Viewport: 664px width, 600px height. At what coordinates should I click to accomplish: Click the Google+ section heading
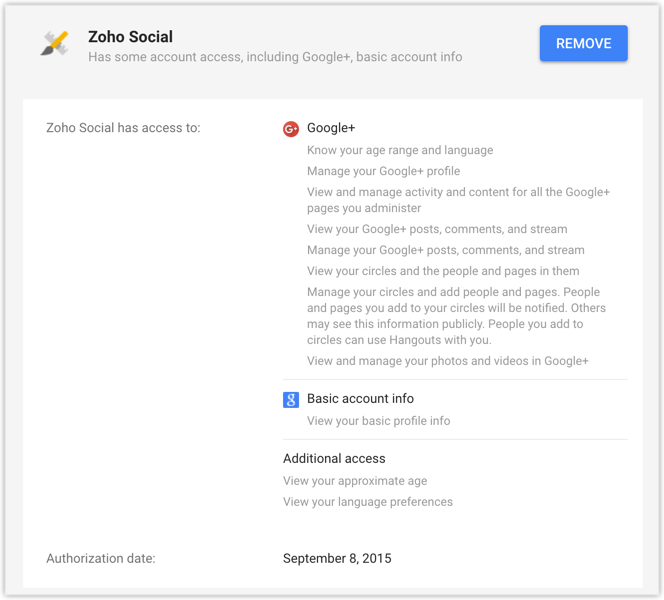(331, 128)
